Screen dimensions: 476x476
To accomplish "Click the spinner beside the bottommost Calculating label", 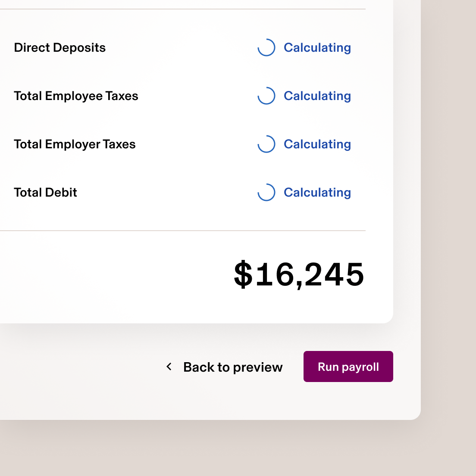I will (x=266, y=193).
